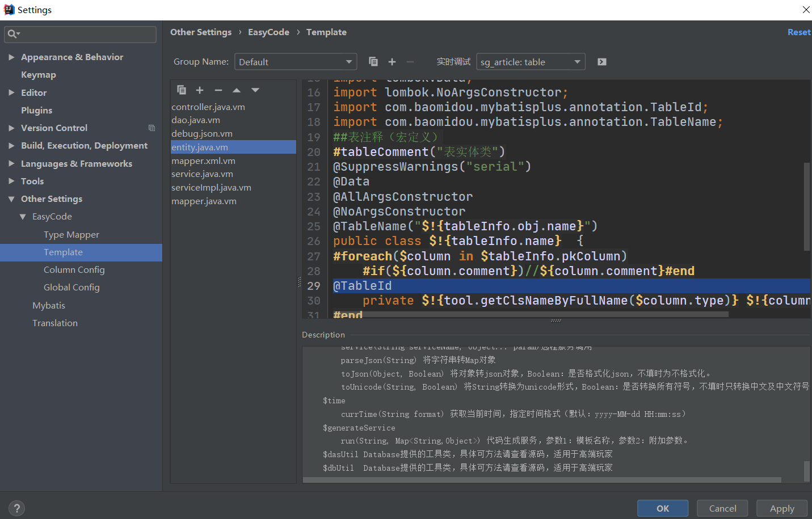
Task: Open Other Settings in the breadcrumb
Action: pos(200,32)
